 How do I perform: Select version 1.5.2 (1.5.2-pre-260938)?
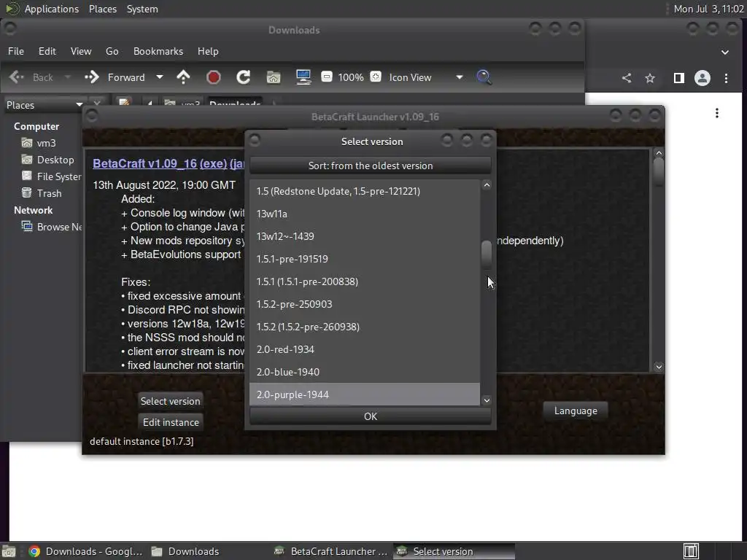[x=365, y=327]
